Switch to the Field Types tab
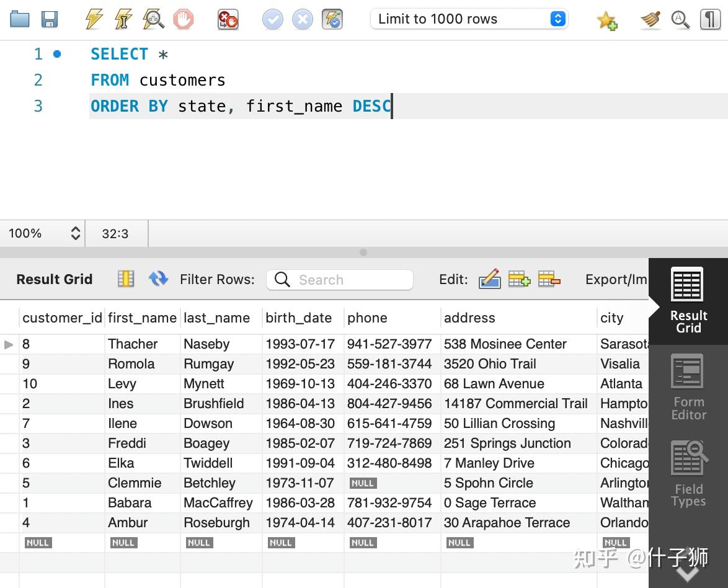728x588 pixels. point(688,471)
